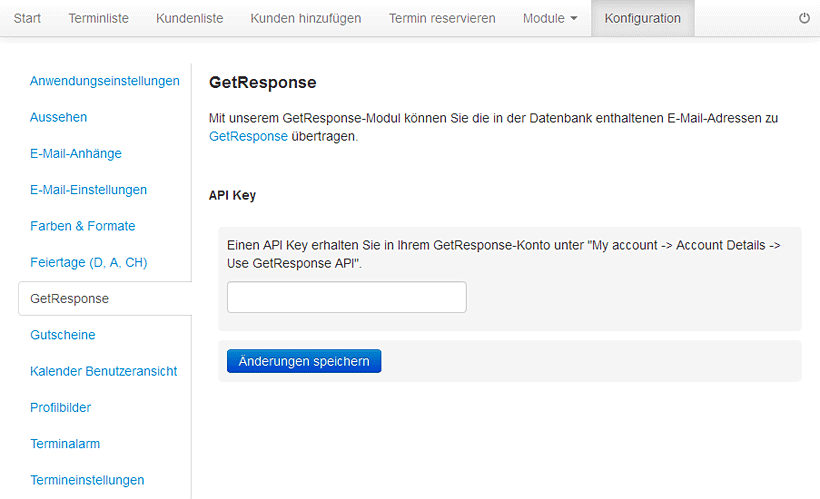Open E-Mail-Einstellungen in sidebar
Screen dimensions: 820x499
click(88, 190)
